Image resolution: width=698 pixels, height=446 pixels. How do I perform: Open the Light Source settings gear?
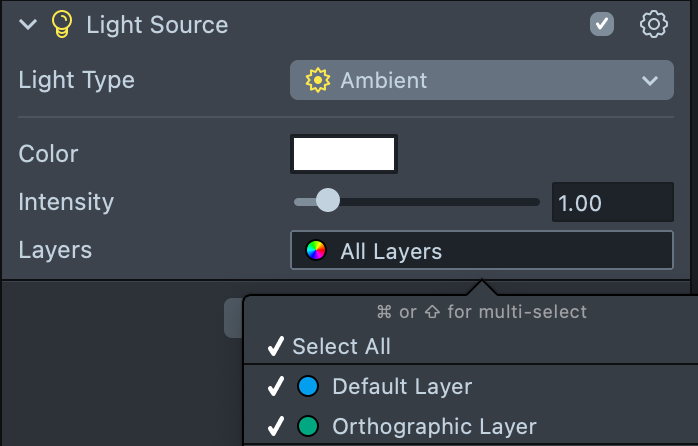pyautogui.click(x=653, y=25)
